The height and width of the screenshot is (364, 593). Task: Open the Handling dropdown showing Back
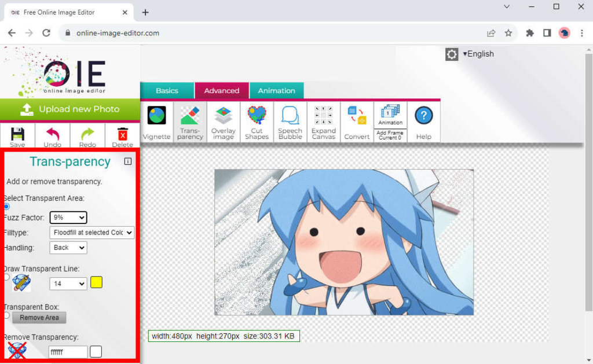68,248
